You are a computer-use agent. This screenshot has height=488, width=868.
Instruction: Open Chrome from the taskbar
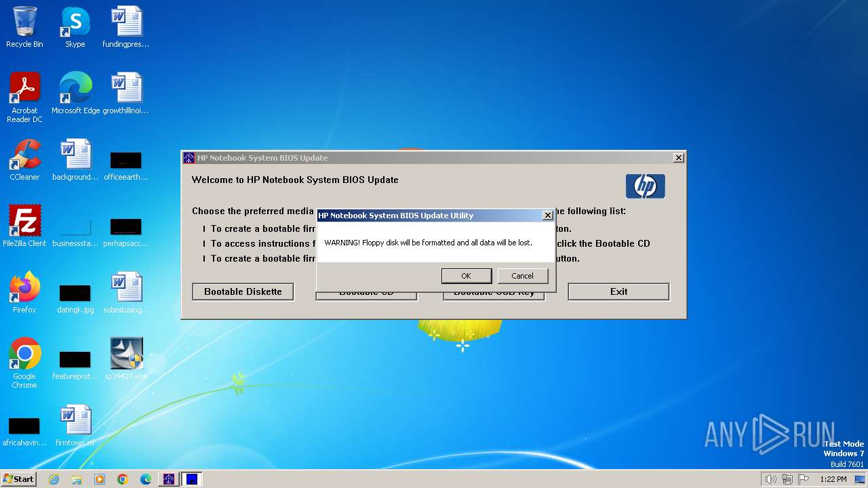(123, 479)
